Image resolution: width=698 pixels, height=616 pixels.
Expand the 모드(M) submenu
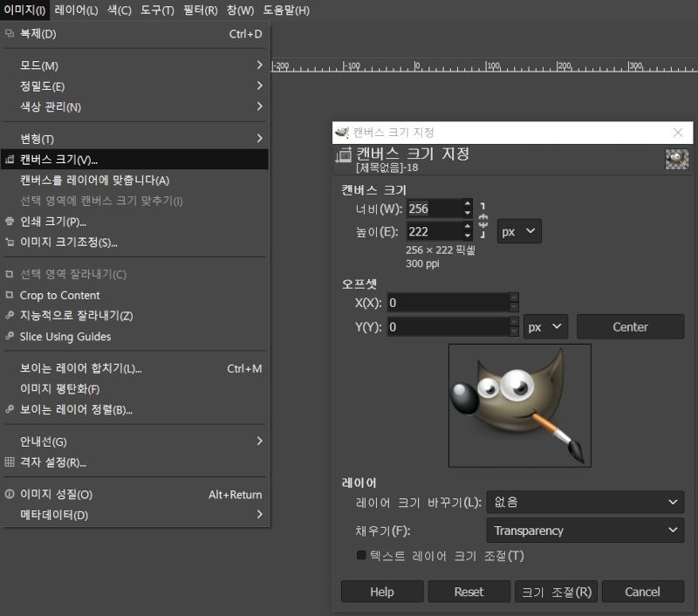click(x=134, y=65)
